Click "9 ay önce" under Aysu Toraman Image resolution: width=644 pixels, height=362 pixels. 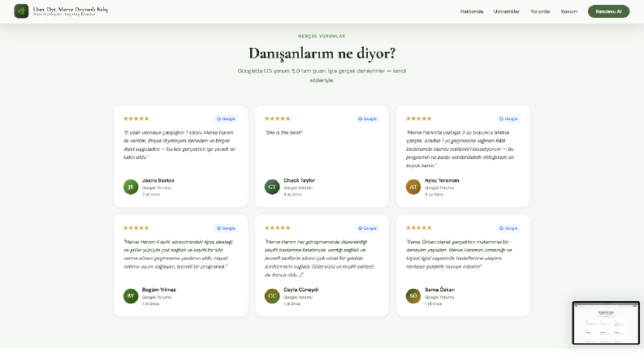point(434,195)
